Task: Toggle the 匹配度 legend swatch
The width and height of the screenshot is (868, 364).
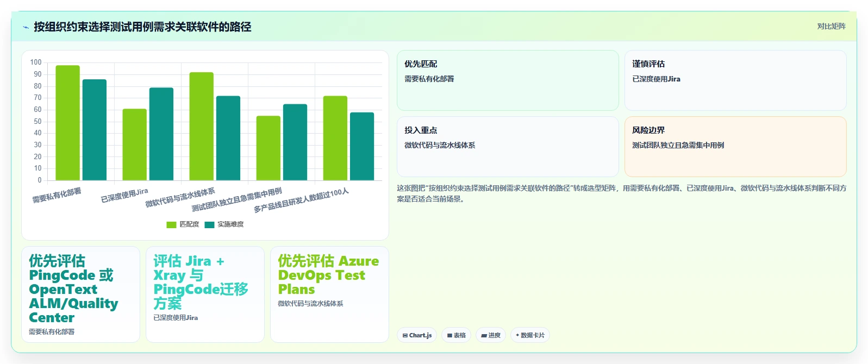Action: coord(171,224)
